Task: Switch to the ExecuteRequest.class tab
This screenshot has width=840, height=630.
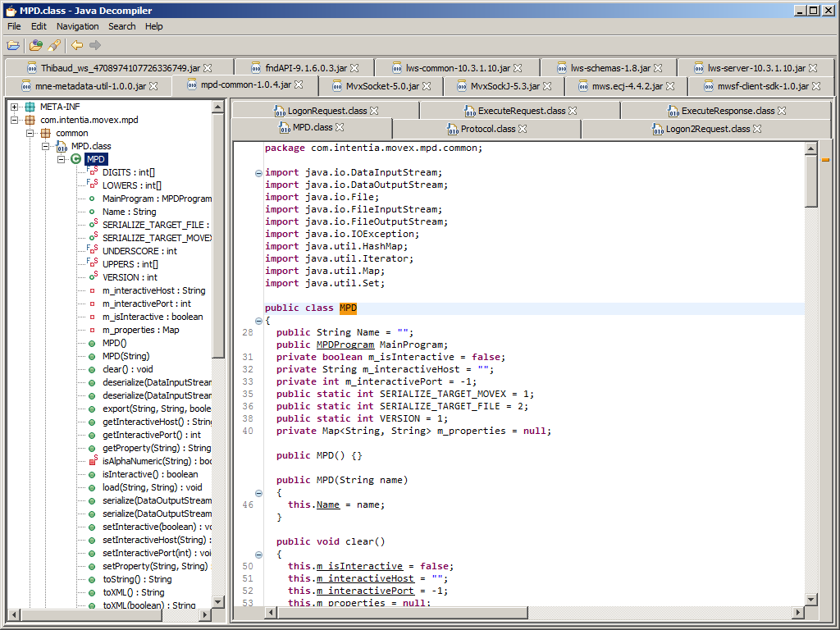Action: (x=521, y=110)
